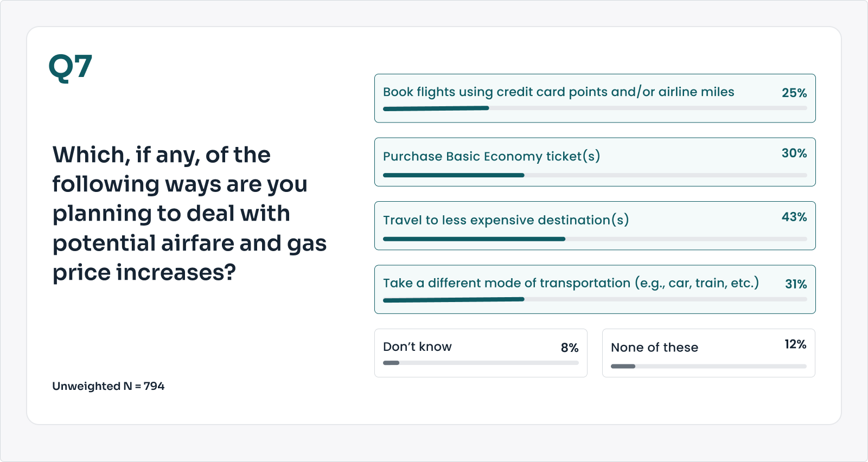This screenshot has width=868, height=462.
Task: Click the less expensive destinations progress bar
Action: [x=595, y=239]
